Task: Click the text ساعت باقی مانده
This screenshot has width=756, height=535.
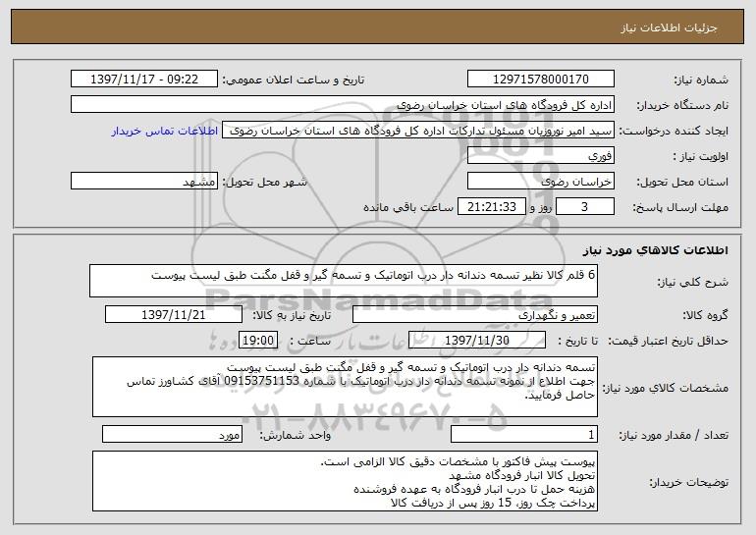Action: point(408,208)
